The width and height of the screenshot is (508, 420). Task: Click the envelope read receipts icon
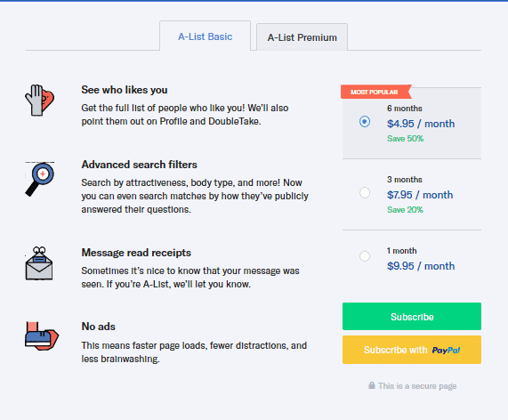[x=39, y=263]
